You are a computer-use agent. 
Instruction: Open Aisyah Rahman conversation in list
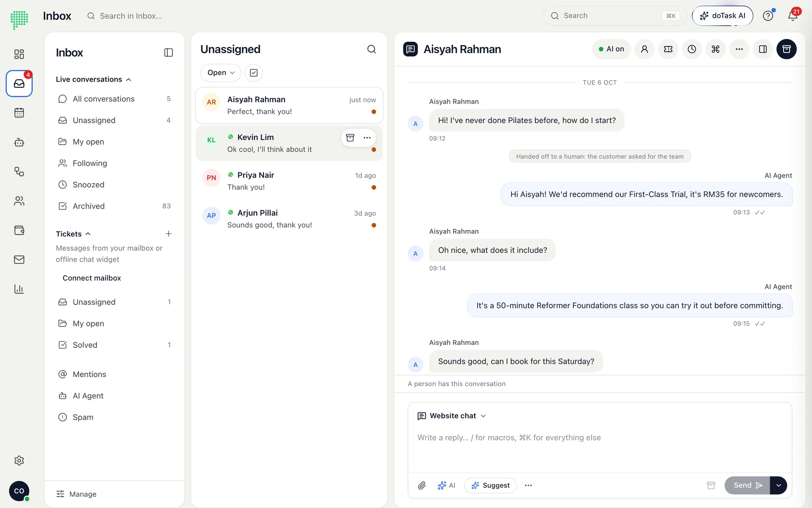click(x=289, y=105)
